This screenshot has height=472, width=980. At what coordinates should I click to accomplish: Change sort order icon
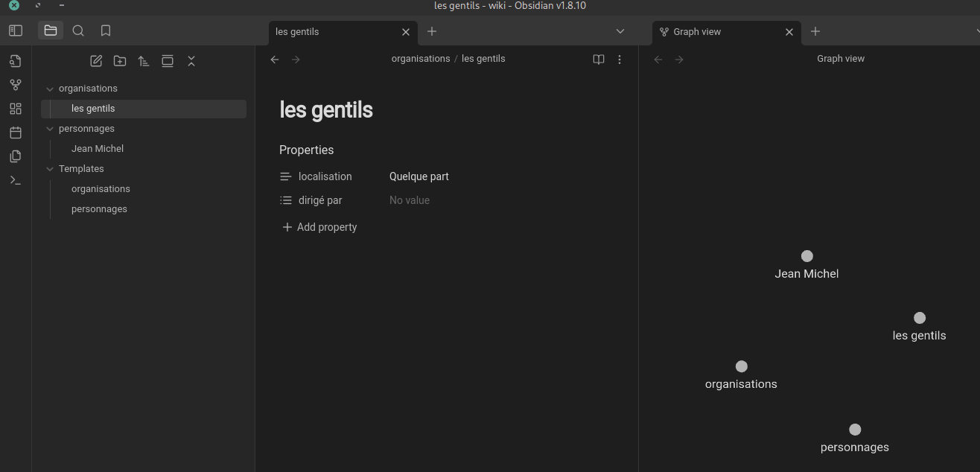[x=144, y=61]
